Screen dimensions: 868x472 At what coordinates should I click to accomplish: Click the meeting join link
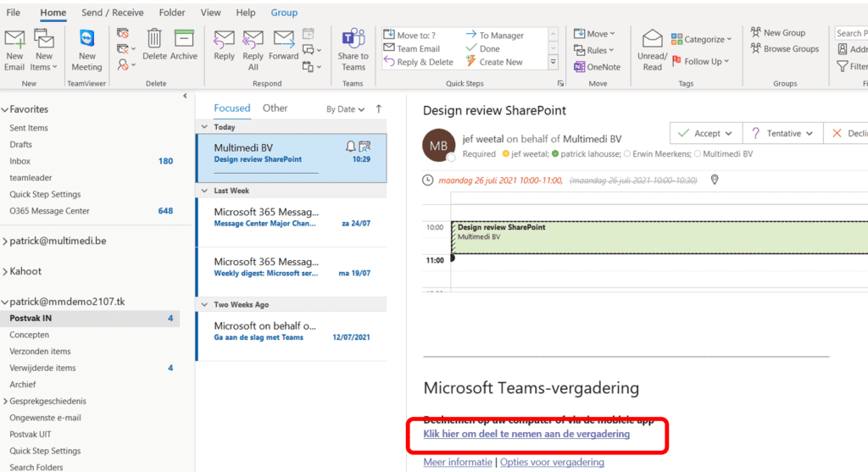click(x=526, y=434)
